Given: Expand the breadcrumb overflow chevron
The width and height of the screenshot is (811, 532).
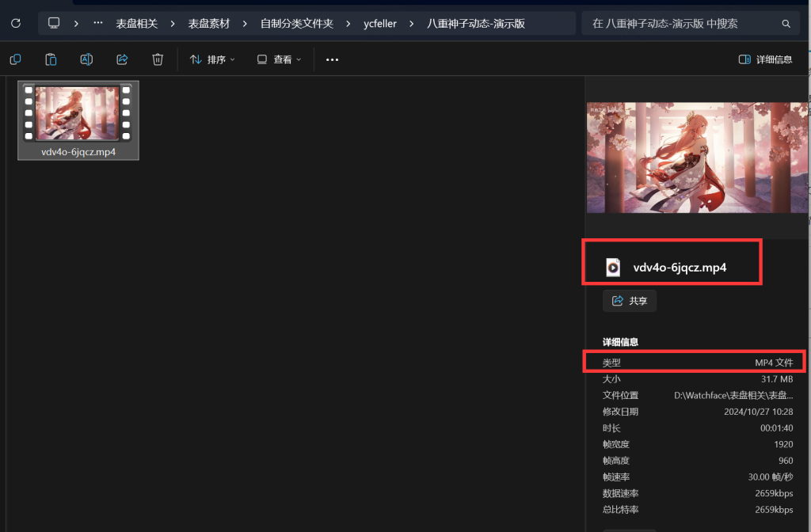Looking at the screenshot, I should [97, 23].
